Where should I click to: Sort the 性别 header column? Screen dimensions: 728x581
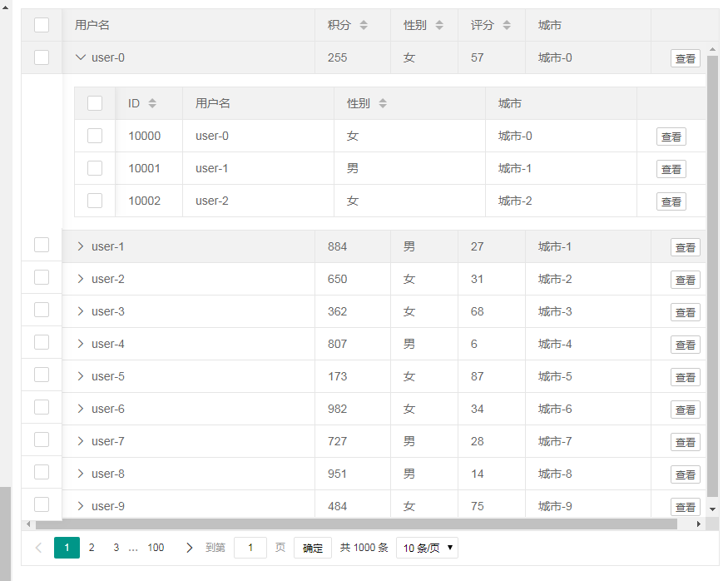(440, 25)
